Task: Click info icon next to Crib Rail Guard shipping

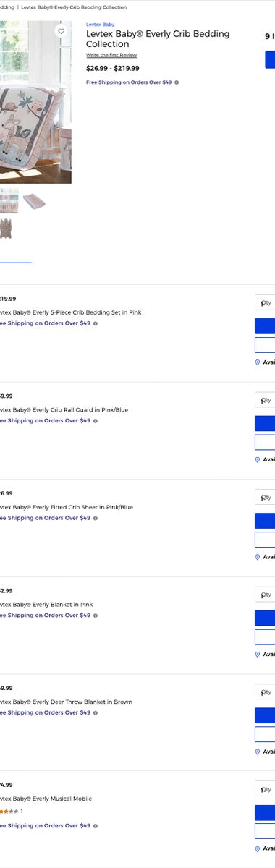Action: coord(95,421)
